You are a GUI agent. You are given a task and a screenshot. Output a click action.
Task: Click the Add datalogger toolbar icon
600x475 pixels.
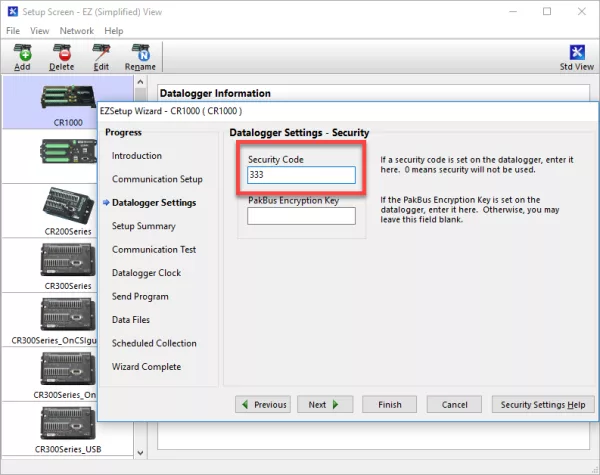[x=23, y=57]
